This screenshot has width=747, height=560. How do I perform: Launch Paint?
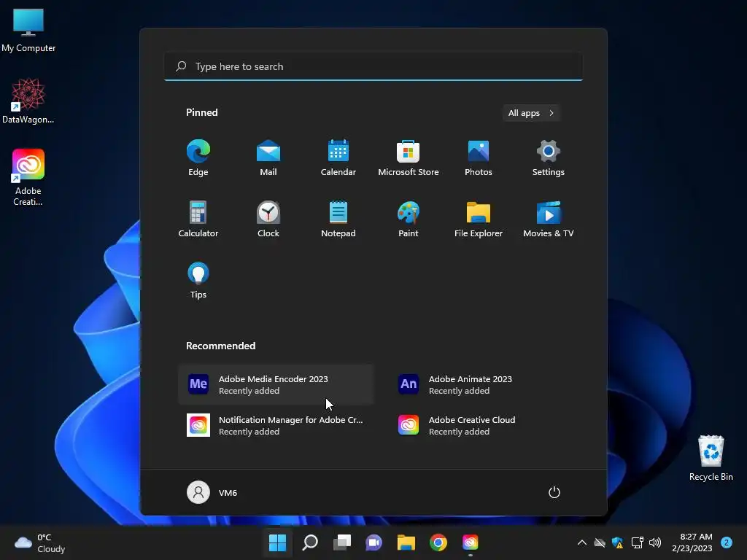click(409, 219)
